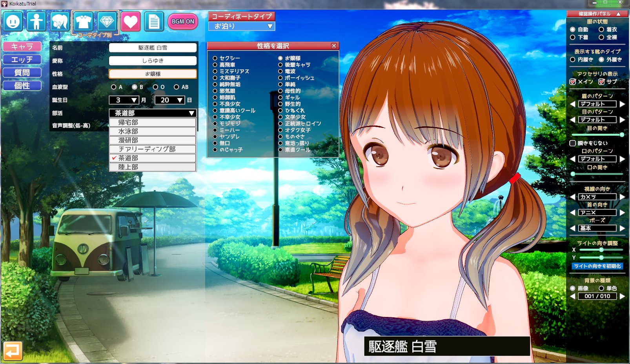Open the birth month dropdown

124,100
